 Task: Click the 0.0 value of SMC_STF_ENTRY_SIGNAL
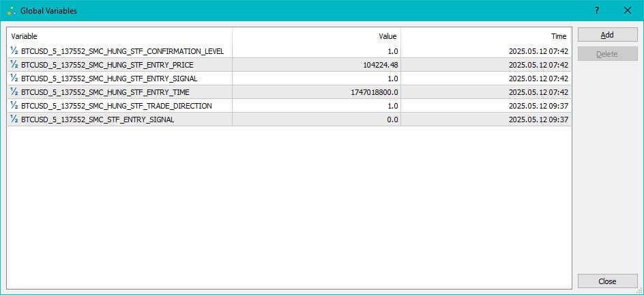pos(392,120)
